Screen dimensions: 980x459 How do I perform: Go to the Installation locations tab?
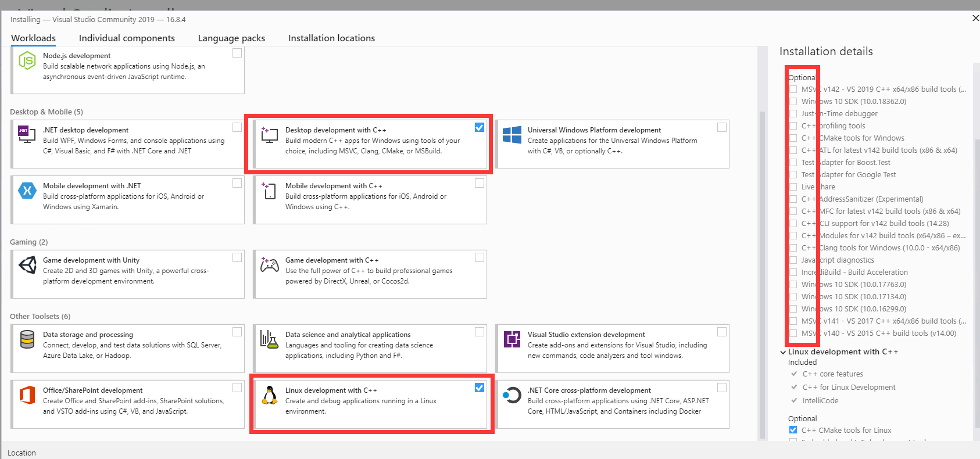331,38
